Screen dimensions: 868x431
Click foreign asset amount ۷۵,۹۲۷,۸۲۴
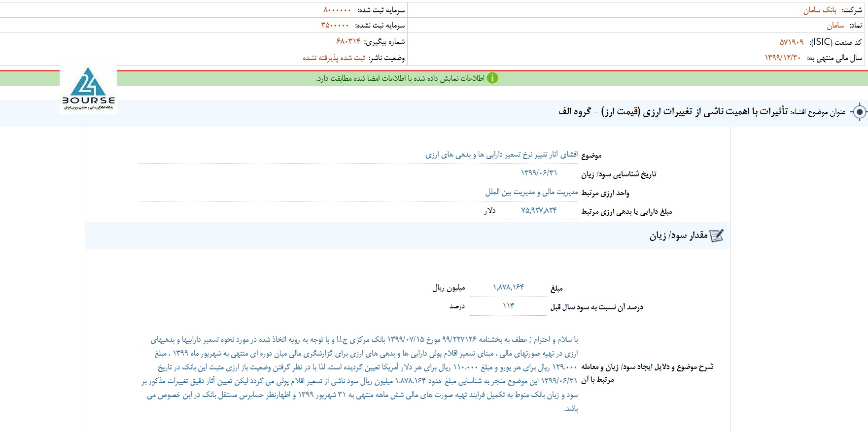[x=539, y=210]
